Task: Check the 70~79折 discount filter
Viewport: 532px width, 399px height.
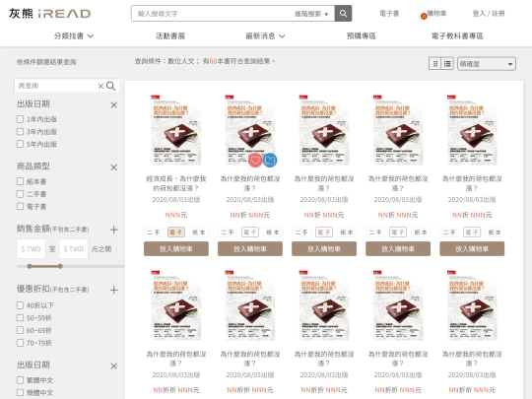Action: [20, 343]
